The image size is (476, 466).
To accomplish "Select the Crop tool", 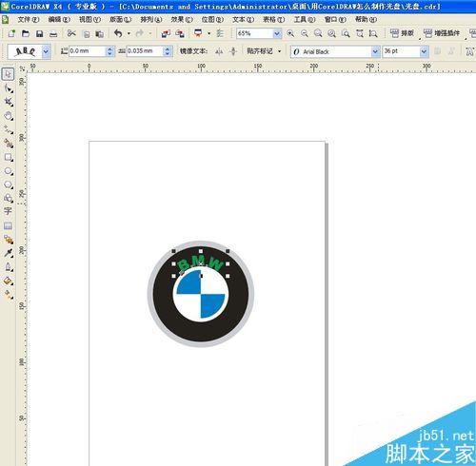I will click(x=9, y=102).
